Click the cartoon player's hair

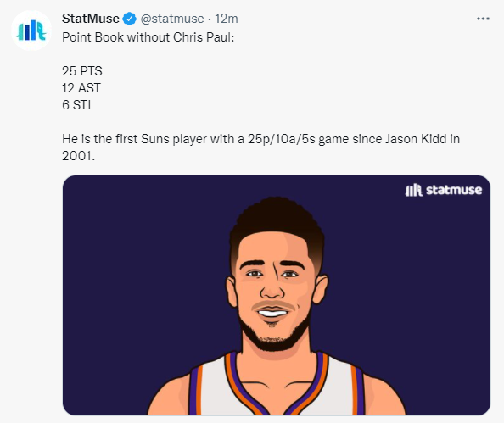pyautogui.click(x=277, y=221)
